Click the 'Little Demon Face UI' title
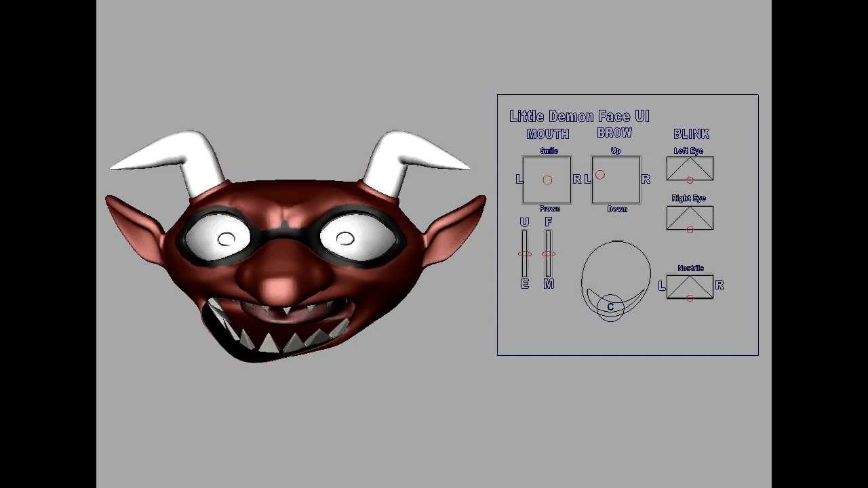868x488 pixels. click(579, 116)
